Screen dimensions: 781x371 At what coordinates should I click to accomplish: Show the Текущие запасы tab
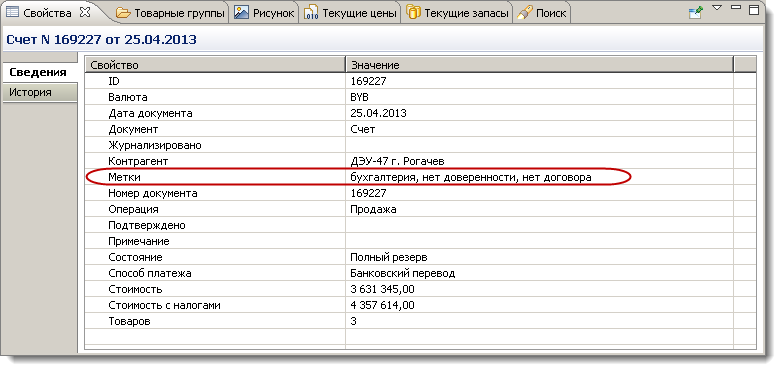coord(457,13)
